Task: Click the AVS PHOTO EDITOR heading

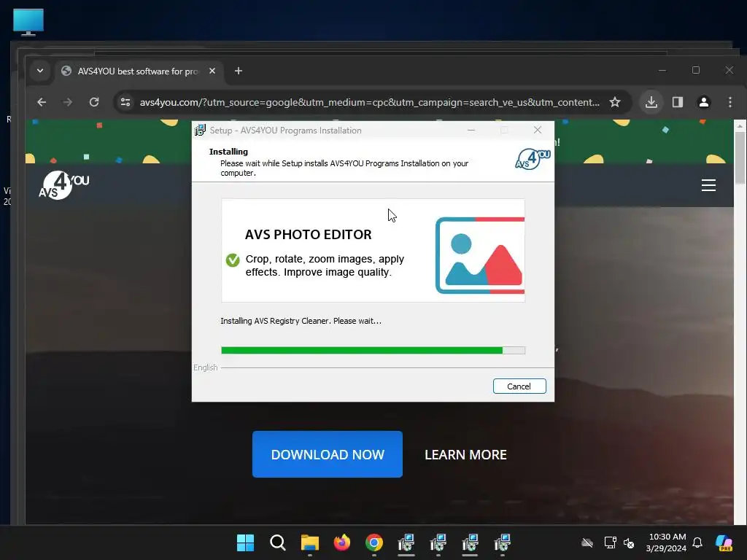Action: pos(309,234)
